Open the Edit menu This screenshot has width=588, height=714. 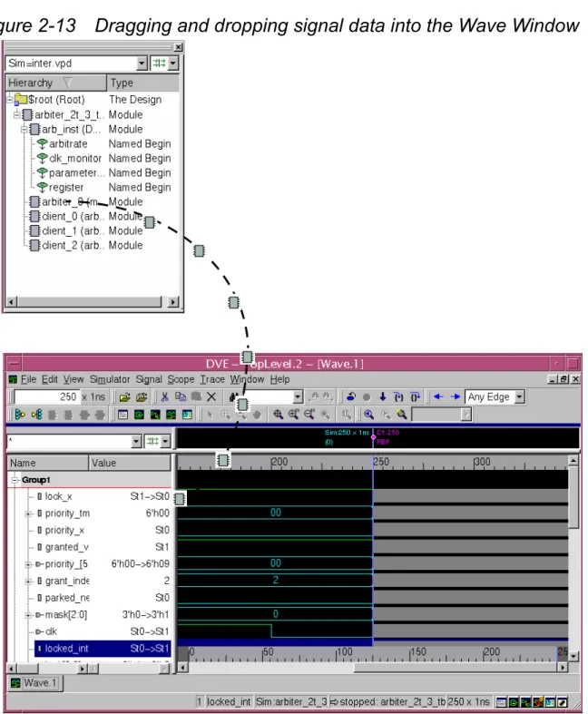click(50, 379)
